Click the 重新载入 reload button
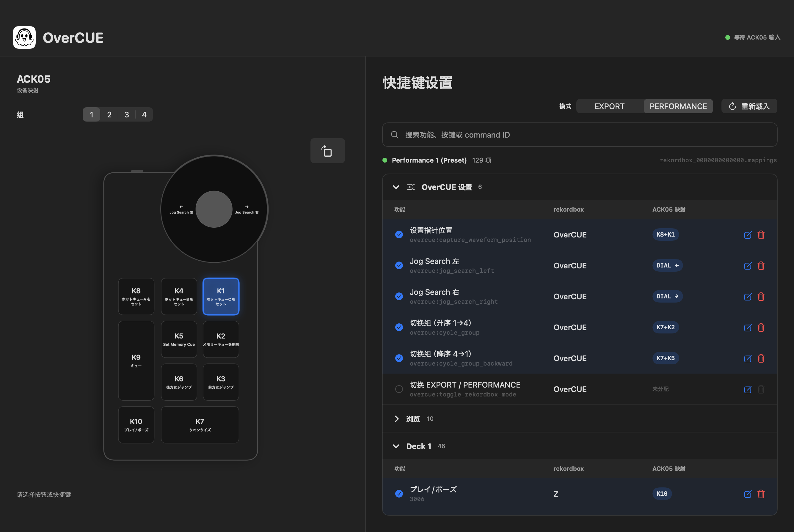This screenshot has height=532, width=794. click(x=749, y=106)
